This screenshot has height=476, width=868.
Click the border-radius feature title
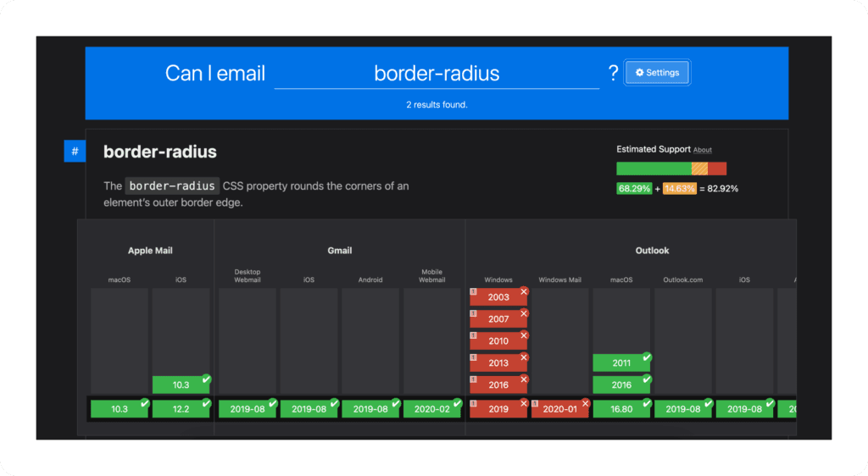coord(159,152)
